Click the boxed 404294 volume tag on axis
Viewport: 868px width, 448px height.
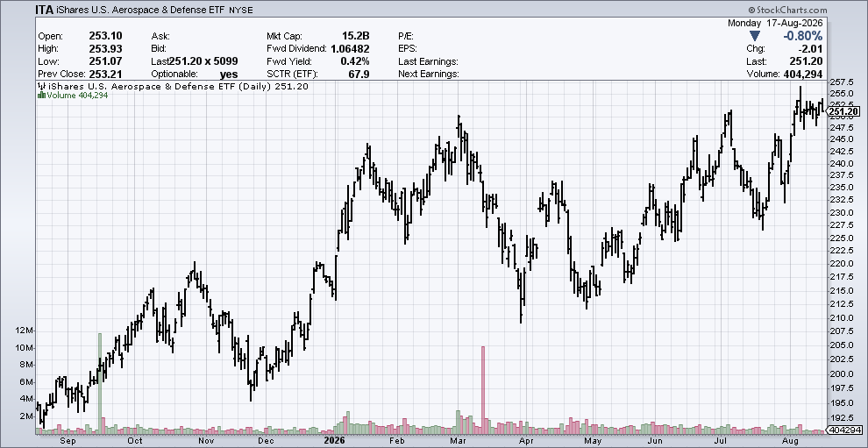pos(844,430)
